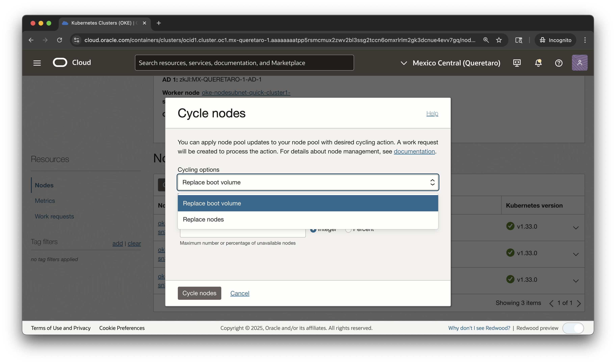Image resolution: width=616 pixels, height=364 pixels.
Task: Open the notifications bell
Action: coord(538,63)
